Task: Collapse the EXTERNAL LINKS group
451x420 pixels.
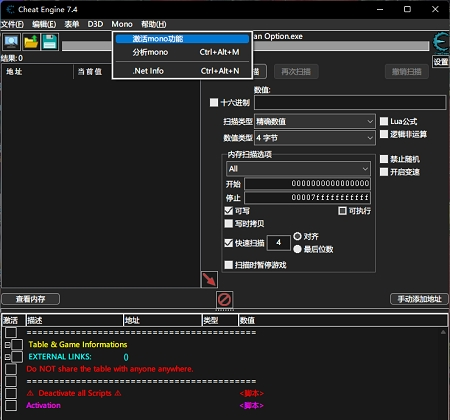Action: point(7,357)
